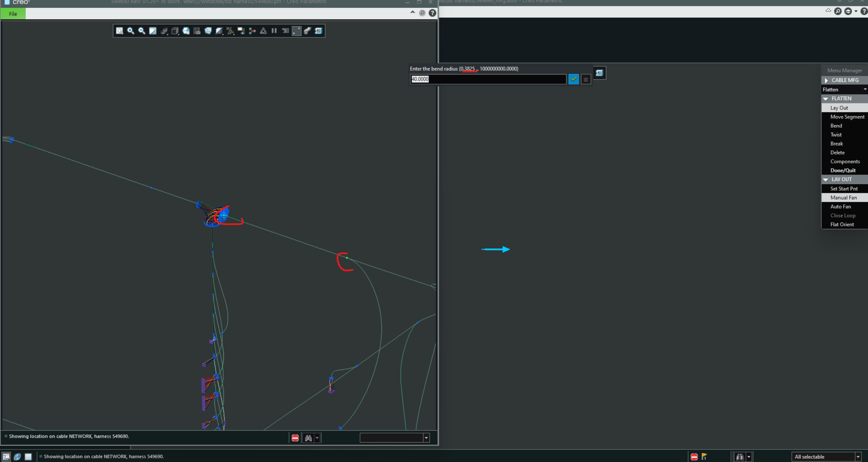Viewport: 868px width, 462px height.
Task: Click Done/Quit in the FLATTEN menu
Action: tap(844, 170)
